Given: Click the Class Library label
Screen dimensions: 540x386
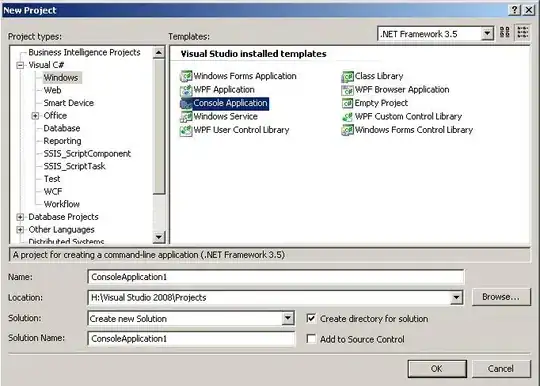Looking at the screenshot, I should (379, 76).
